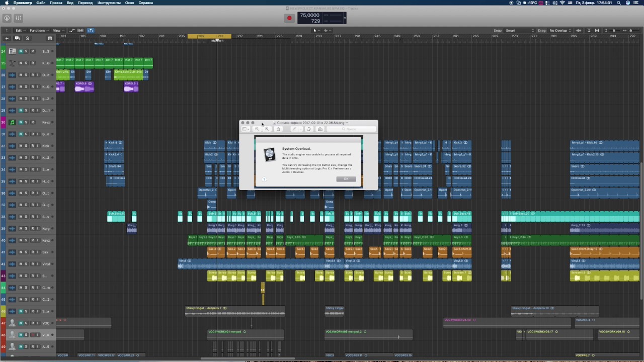Click the red Record button in Logic transport
This screenshot has width=644, height=362.
click(289, 18)
